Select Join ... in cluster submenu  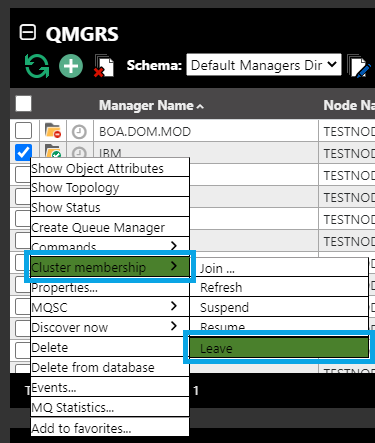[x=279, y=267]
